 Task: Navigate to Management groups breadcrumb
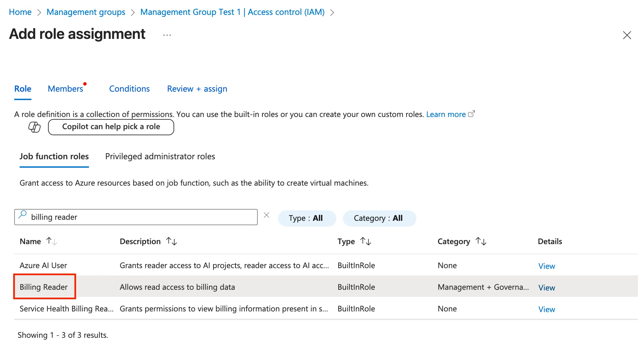[x=86, y=12]
